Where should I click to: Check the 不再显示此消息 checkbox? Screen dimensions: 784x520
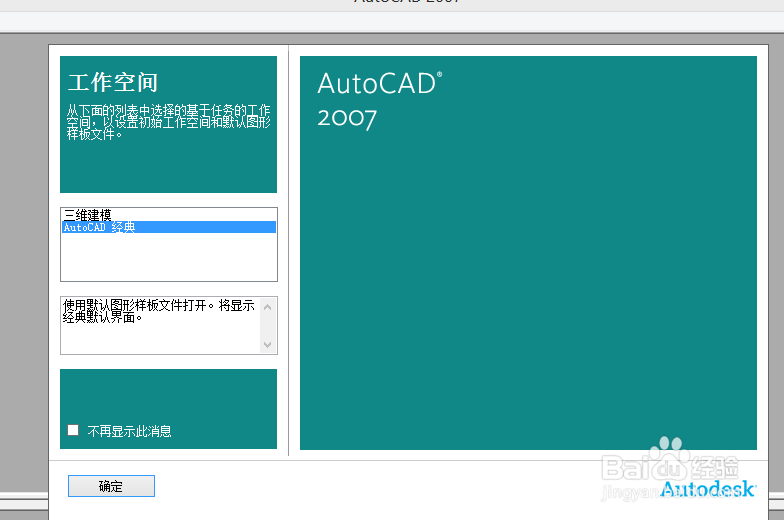[73, 430]
